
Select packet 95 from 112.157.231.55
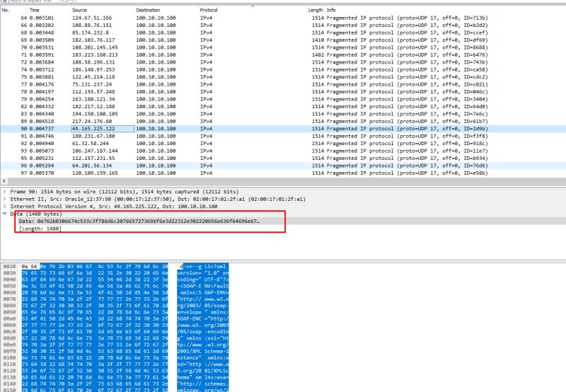point(283,158)
